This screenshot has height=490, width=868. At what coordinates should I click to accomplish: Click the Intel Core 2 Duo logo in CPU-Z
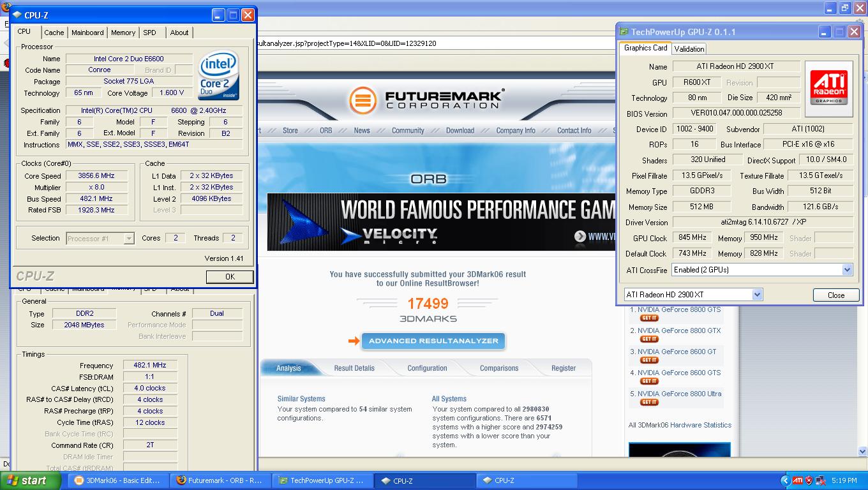(x=219, y=75)
